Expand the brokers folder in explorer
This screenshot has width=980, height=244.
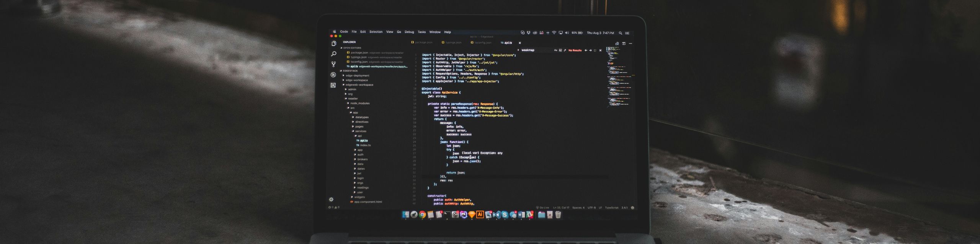362,159
